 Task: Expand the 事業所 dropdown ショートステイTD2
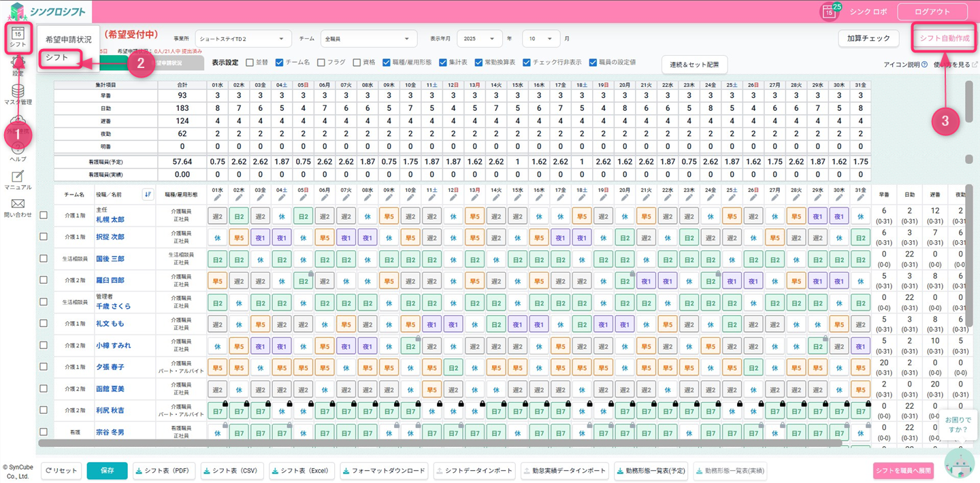pyautogui.click(x=243, y=39)
